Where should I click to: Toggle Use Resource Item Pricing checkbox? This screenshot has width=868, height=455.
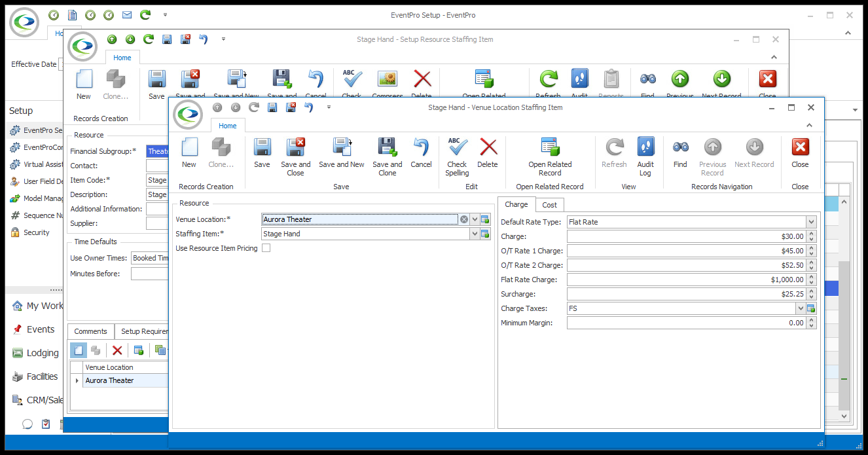pos(266,248)
